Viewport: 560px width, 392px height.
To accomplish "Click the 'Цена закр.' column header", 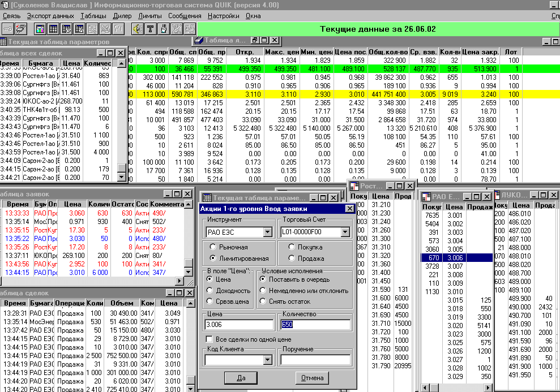I will [480, 51].
